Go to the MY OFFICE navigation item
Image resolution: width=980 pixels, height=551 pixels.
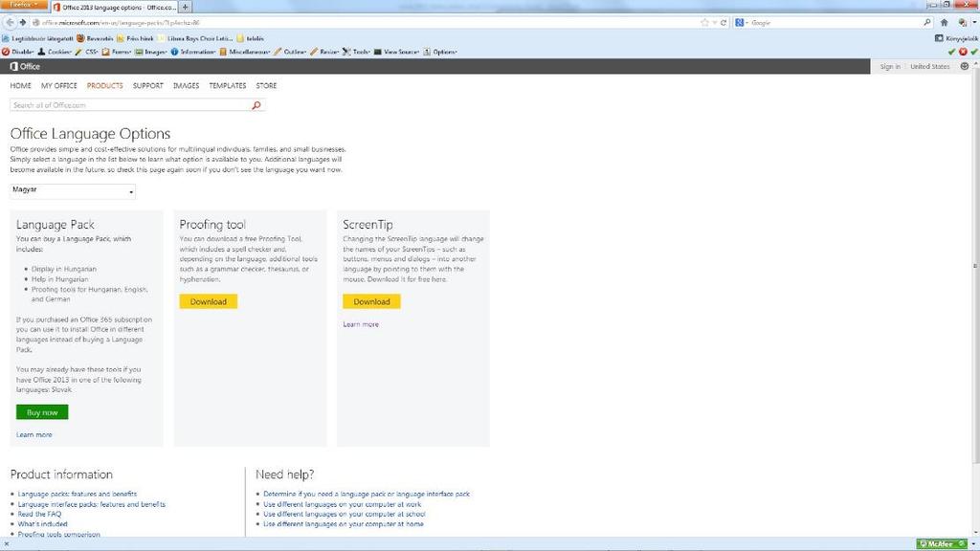click(x=58, y=85)
